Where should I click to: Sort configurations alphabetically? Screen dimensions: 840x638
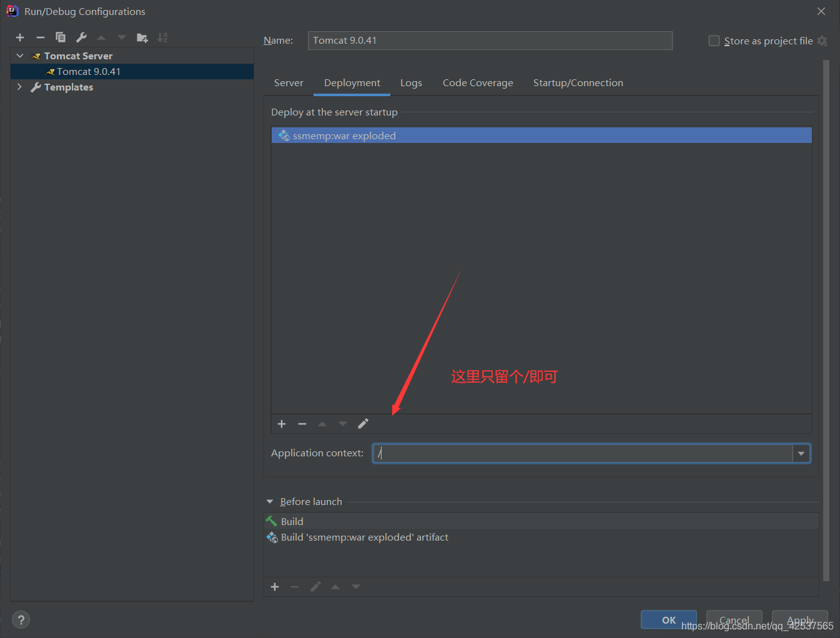[x=162, y=37]
